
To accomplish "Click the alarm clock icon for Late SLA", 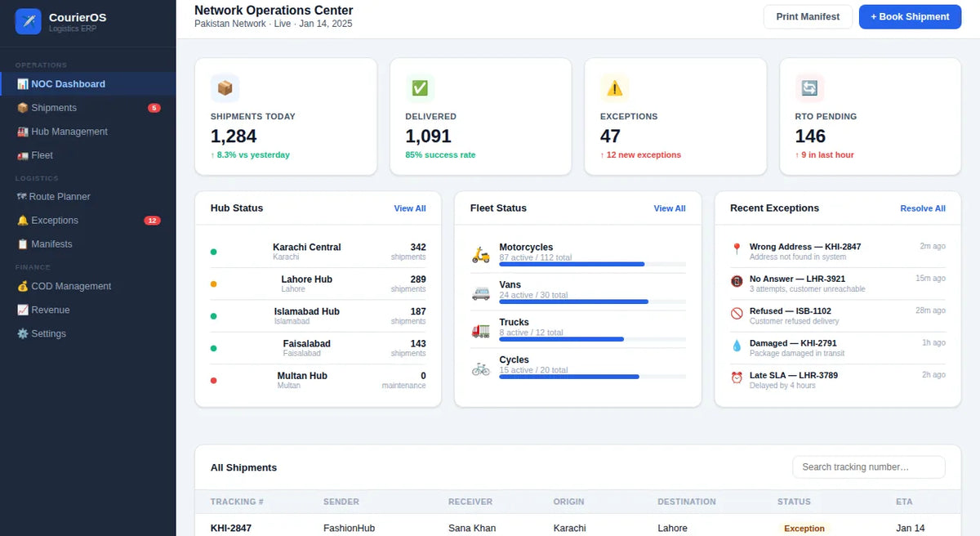I will (x=737, y=377).
